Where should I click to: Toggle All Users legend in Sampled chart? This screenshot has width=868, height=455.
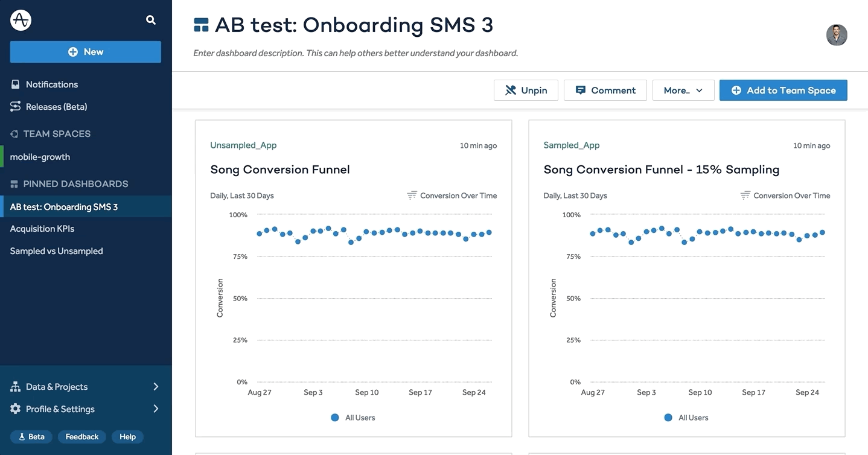[x=686, y=418]
